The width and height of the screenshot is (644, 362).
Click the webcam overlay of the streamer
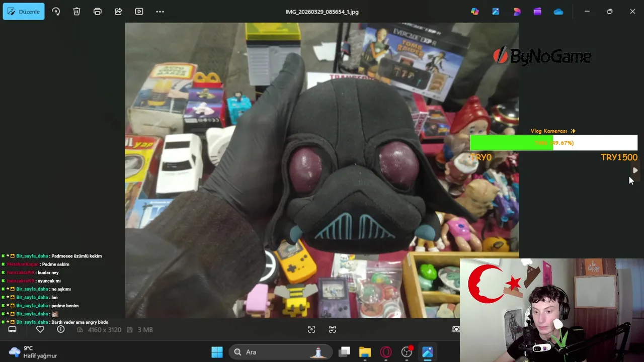coord(552,310)
